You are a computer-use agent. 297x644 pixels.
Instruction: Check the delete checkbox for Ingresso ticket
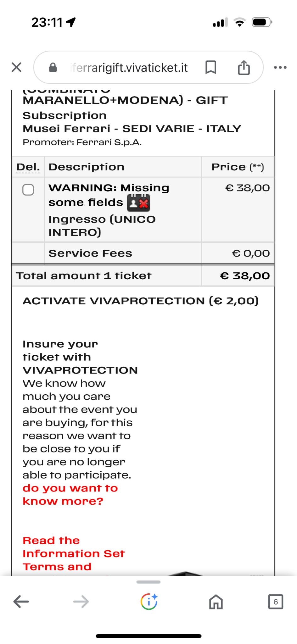[x=28, y=190]
